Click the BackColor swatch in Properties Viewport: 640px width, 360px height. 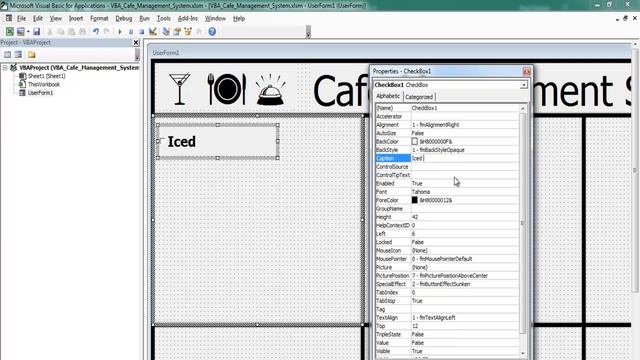415,141
